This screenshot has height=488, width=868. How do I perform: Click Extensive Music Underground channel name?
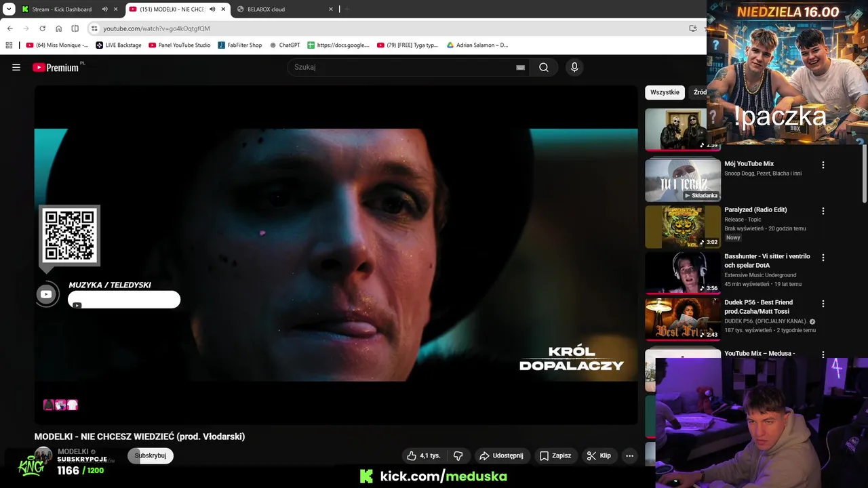pyautogui.click(x=760, y=275)
